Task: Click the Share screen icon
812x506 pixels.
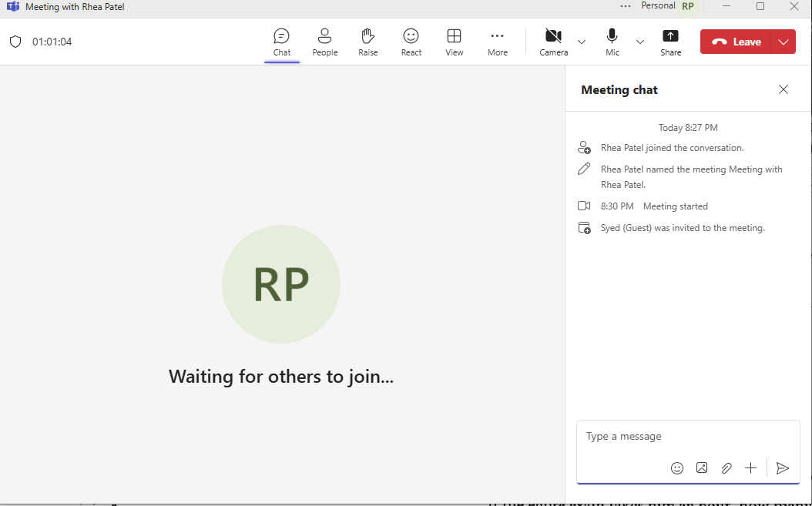Action: pyautogui.click(x=670, y=42)
